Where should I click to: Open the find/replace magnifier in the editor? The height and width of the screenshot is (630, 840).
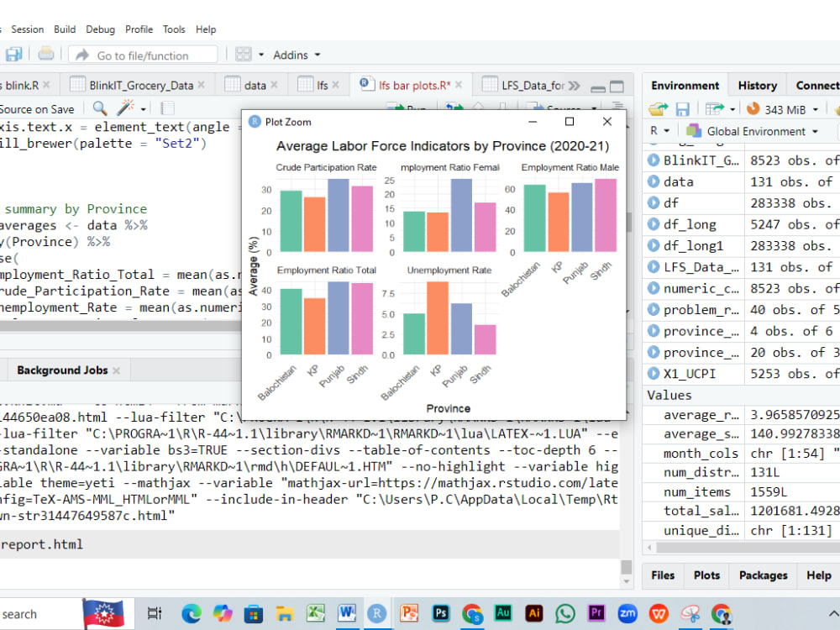(100, 108)
